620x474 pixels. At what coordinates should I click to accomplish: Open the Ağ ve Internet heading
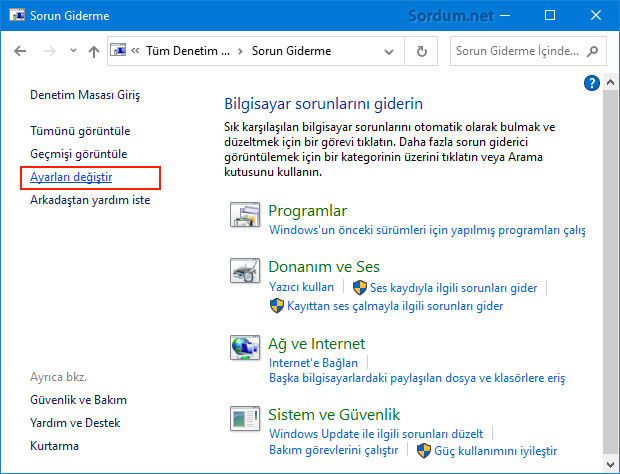pos(316,344)
